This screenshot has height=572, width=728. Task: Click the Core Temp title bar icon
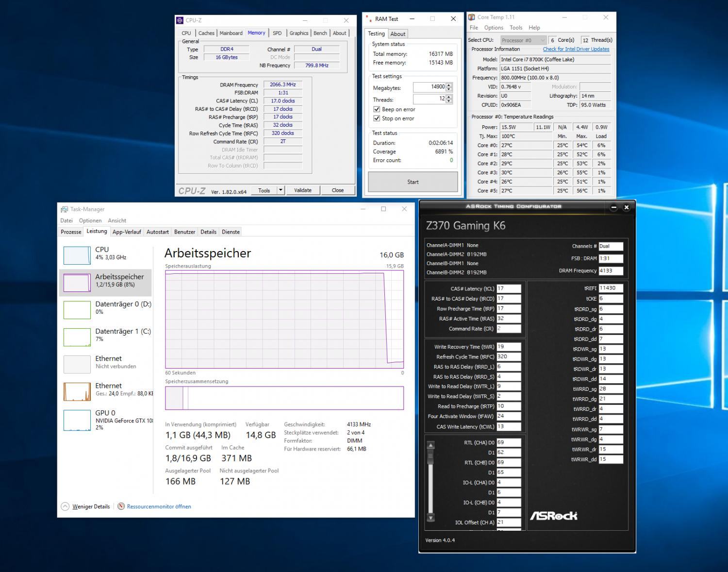click(x=471, y=17)
